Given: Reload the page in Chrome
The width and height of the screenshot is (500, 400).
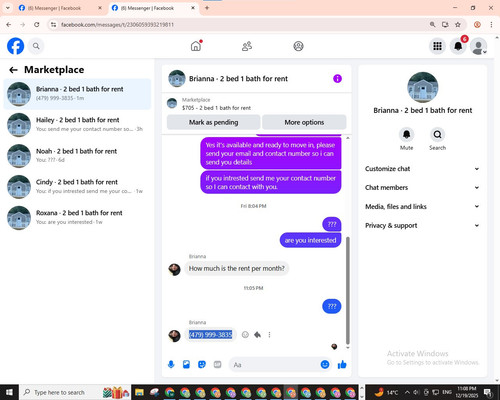Looking at the screenshot, I should click(x=37, y=24).
